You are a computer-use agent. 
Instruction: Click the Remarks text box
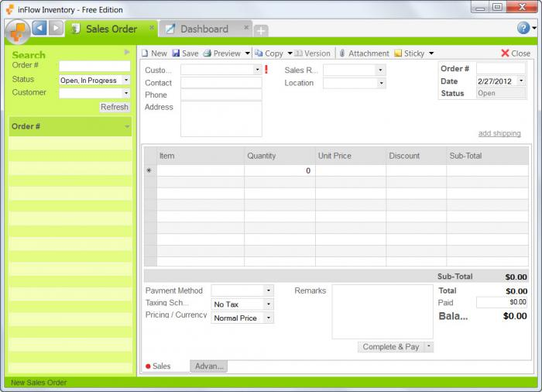click(382, 311)
